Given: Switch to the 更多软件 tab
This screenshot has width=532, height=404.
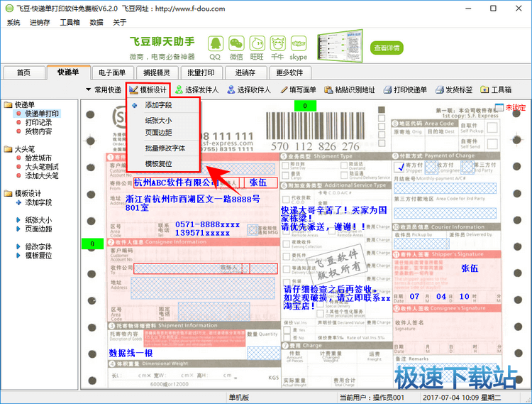Looking at the screenshot, I should coord(289,72).
